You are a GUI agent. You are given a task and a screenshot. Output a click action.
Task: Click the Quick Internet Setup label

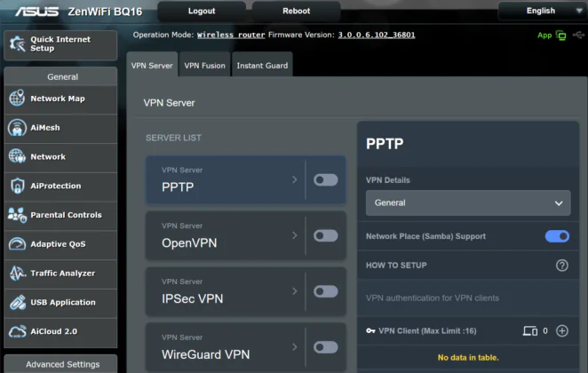click(x=60, y=44)
